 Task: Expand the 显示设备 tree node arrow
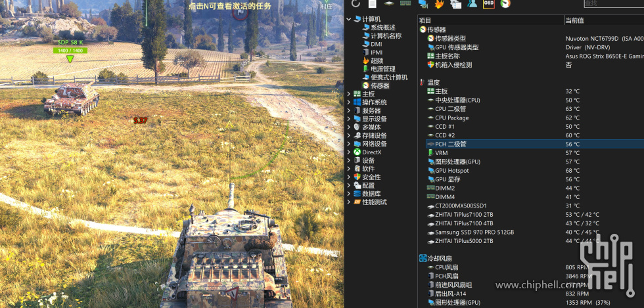pyautogui.click(x=349, y=119)
